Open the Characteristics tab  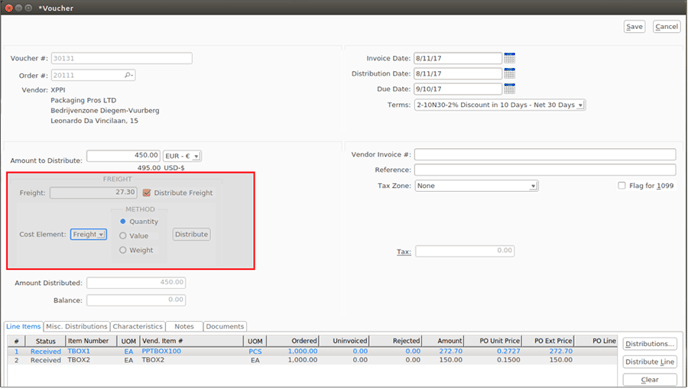click(x=137, y=326)
